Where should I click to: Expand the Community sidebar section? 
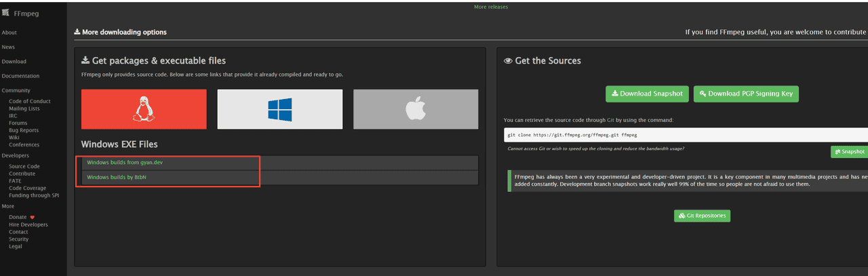pos(16,91)
